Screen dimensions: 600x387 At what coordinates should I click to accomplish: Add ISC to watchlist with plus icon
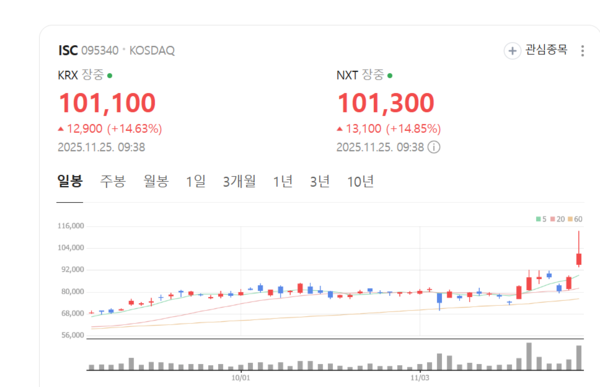click(x=512, y=51)
